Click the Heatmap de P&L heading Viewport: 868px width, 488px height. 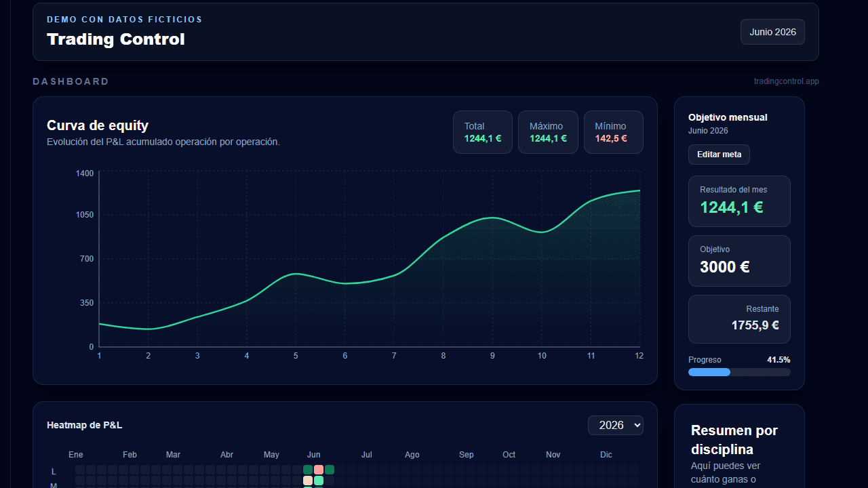tap(85, 425)
